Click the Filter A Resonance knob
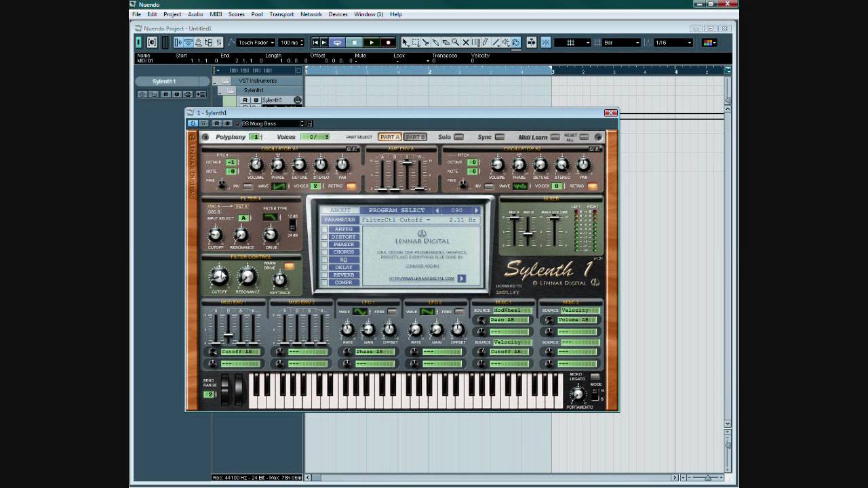 point(241,235)
